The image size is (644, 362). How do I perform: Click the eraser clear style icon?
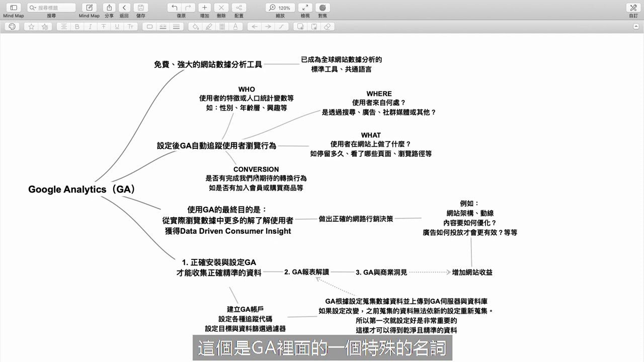coord(328,27)
